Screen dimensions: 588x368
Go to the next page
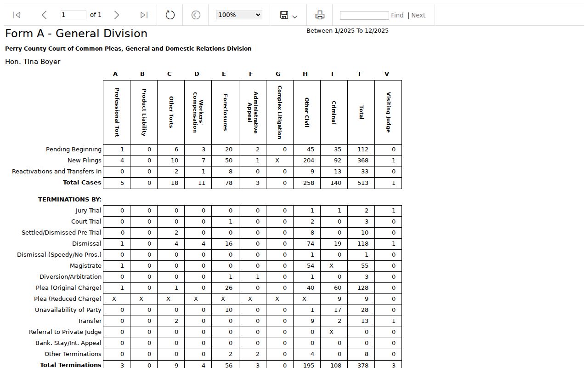coord(117,15)
